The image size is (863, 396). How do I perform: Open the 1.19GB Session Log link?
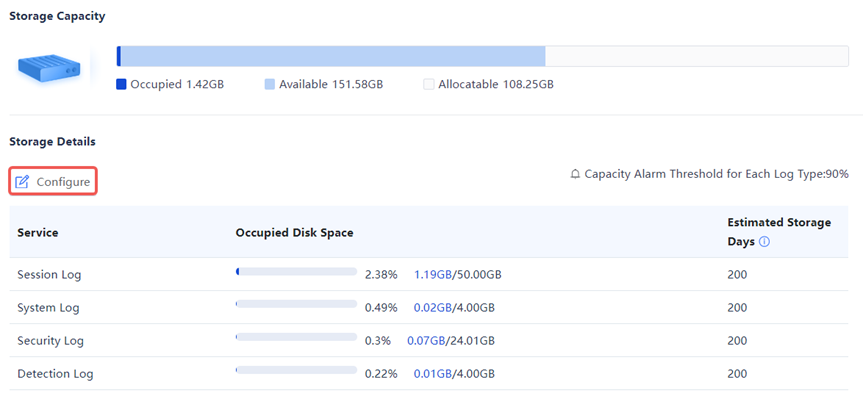point(433,274)
